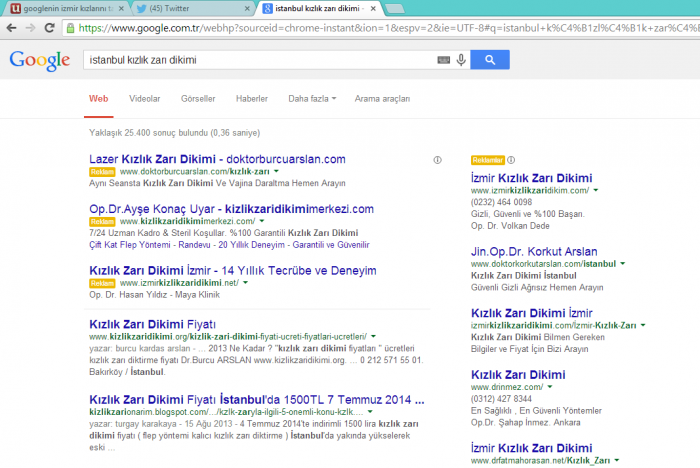Open sidebar ad Kızlık Zarı Dikimi İzmir
The image size is (700, 468).
point(532,313)
